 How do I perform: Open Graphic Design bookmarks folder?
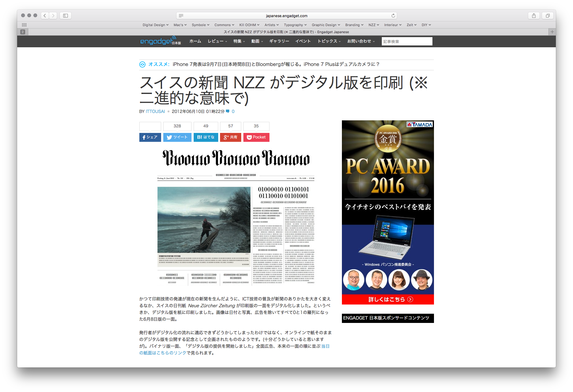pyautogui.click(x=326, y=25)
